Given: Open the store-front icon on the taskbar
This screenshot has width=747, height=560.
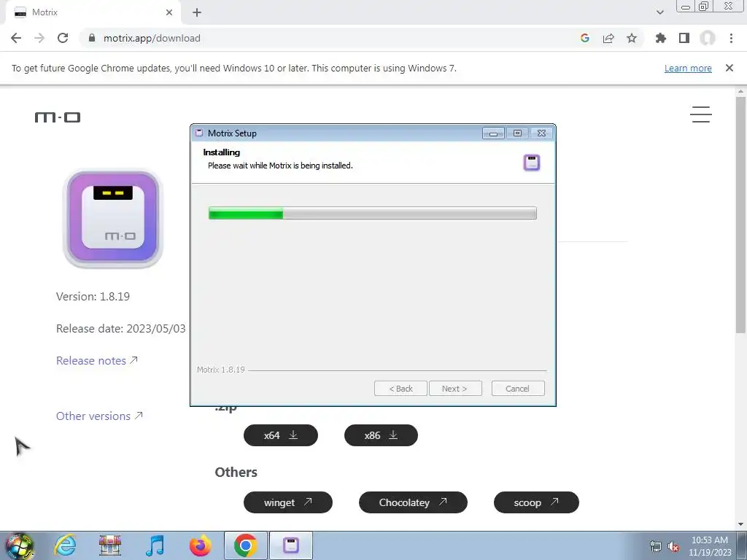Looking at the screenshot, I should pos(110,545).
